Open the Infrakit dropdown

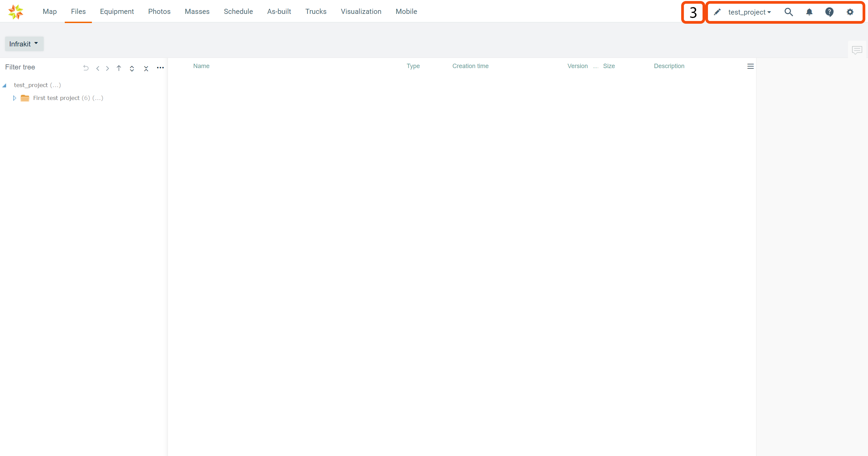pos(24,44)
